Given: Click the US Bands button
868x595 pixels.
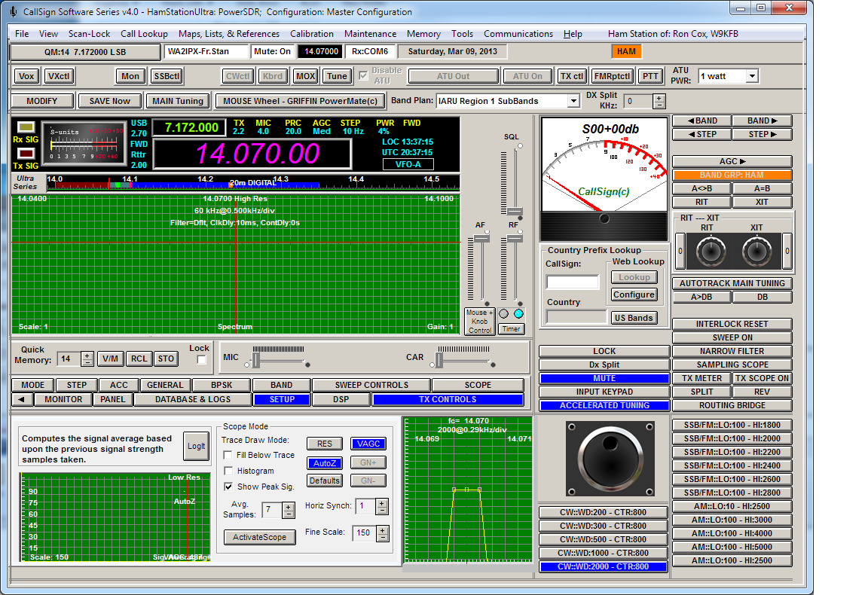Looking at the screenshot, I should pos(634,318).
